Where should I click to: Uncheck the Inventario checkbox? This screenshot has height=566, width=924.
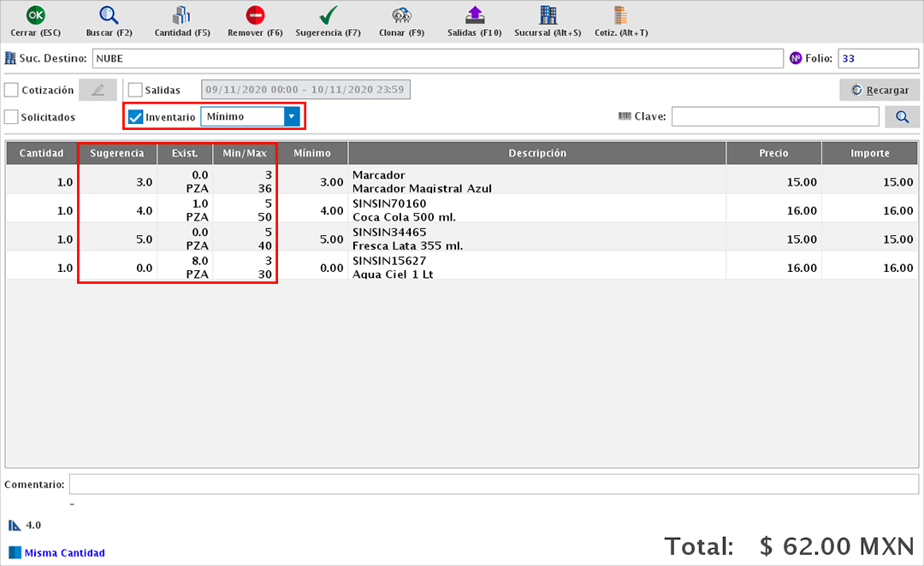135,117
